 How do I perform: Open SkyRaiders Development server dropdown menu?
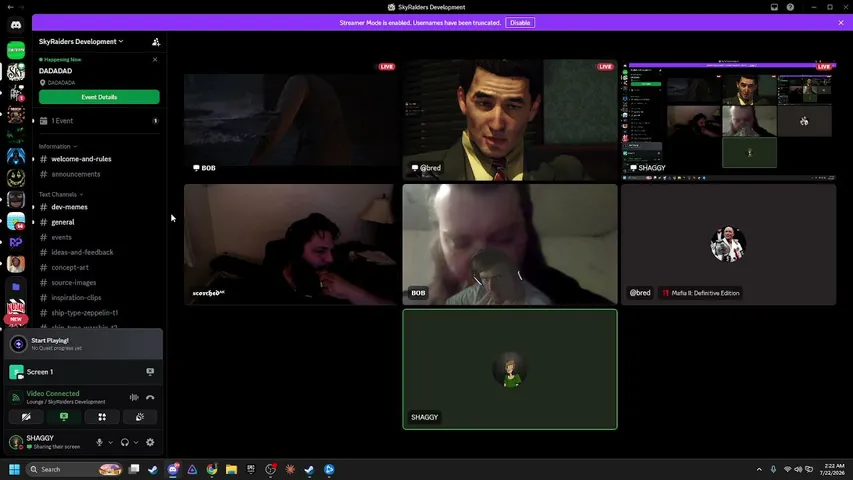[81, 41]
